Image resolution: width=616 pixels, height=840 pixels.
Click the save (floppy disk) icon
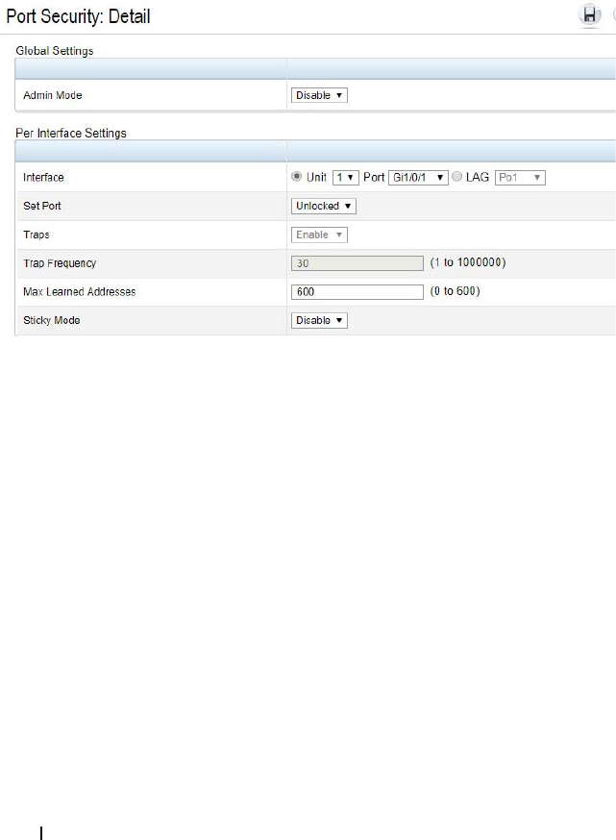click(590, 15)
